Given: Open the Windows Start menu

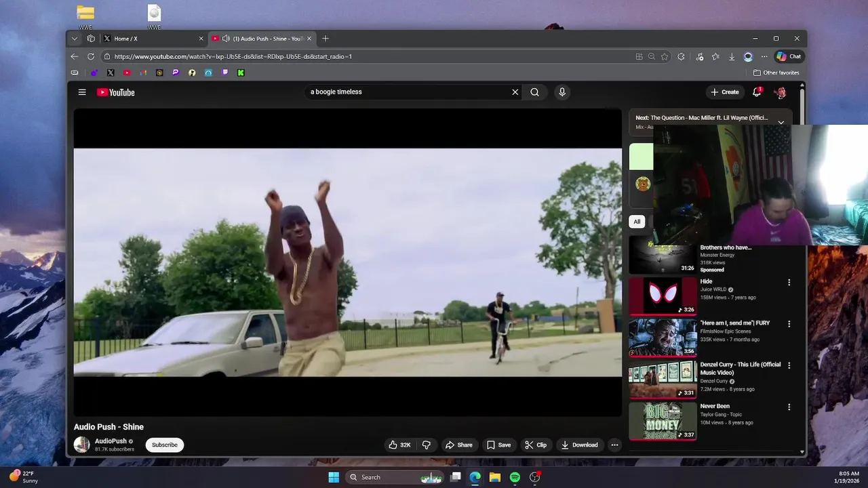Looking at the screenshot, I should (334, 477).
